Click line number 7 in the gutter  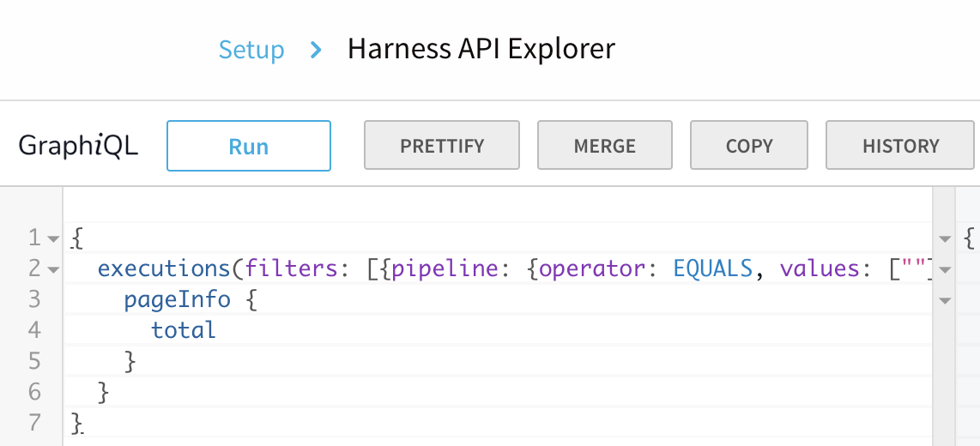(x=33, y=423)
